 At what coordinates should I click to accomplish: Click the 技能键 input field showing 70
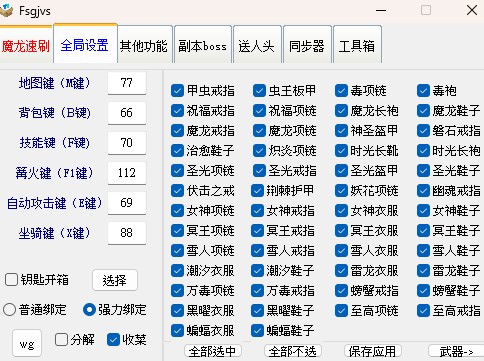(x=127, y=143)
